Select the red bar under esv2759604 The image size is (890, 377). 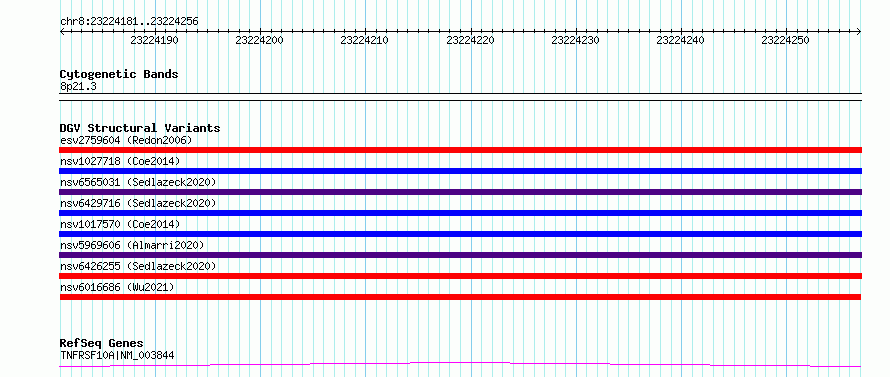460,150
